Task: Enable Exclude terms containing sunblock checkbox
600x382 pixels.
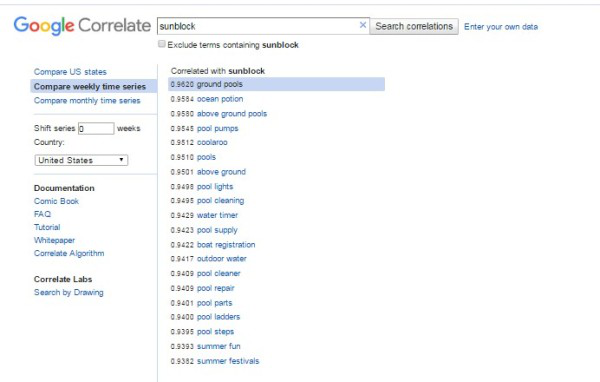Action: coord(162,44)
